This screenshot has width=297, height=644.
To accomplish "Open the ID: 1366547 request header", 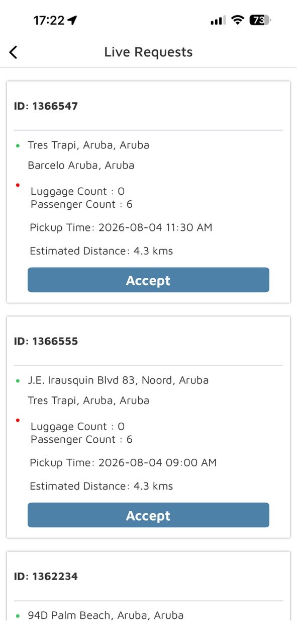I will pos(46,106).
